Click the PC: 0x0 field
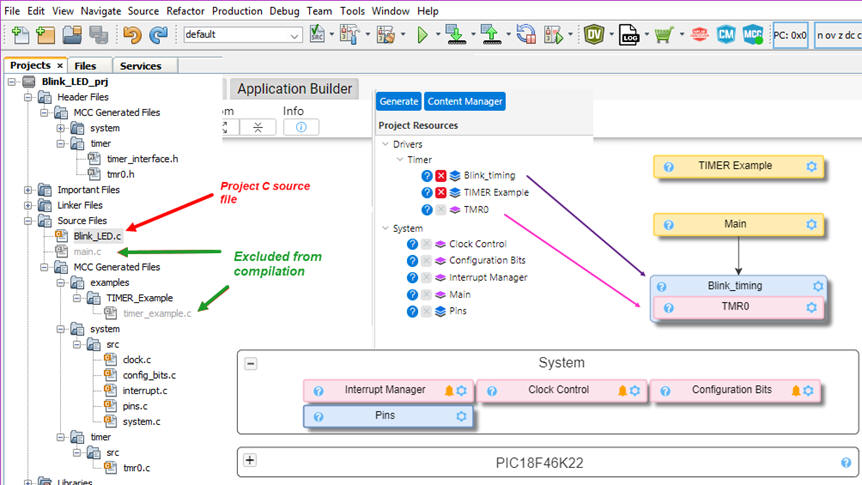Viewport: 862px width, 485px height. [790, 35]
